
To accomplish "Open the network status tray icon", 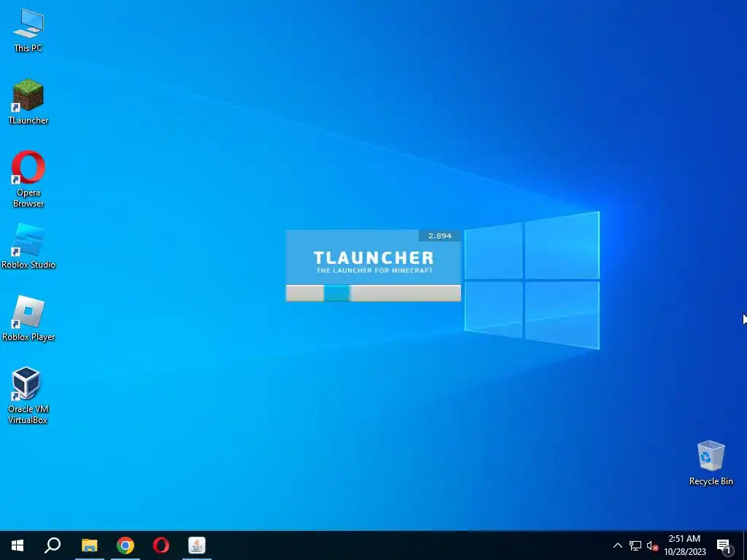I will tap(635, 545).
